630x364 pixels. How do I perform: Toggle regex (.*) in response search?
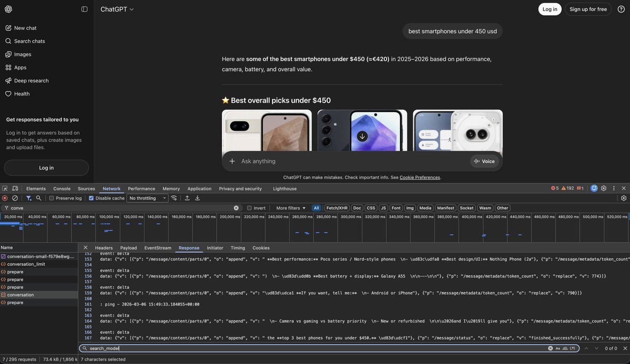(572, 348)
